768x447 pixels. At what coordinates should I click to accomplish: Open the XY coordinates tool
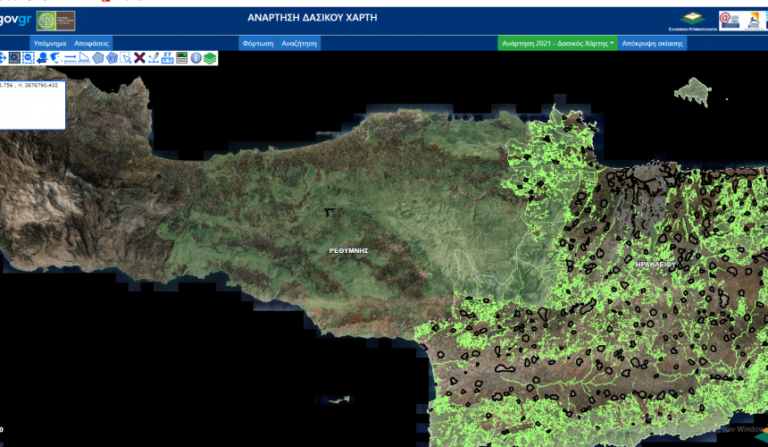pos(167,58)
